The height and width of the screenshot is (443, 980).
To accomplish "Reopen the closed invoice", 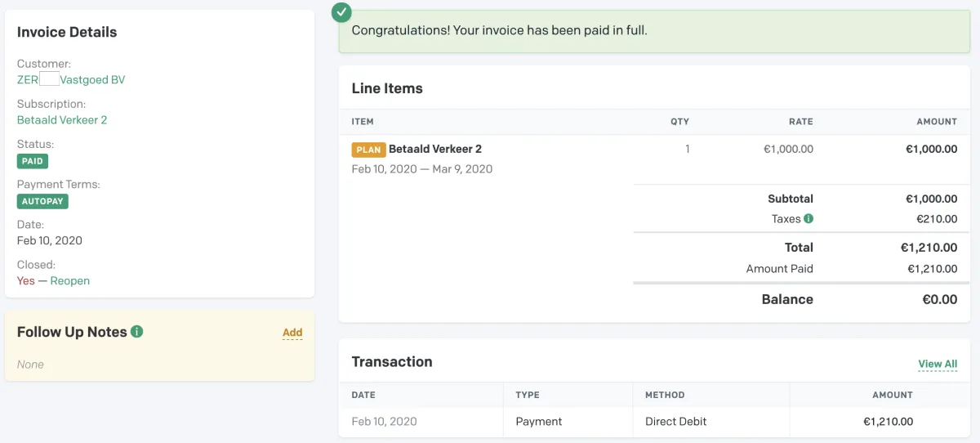I will 69,281.
